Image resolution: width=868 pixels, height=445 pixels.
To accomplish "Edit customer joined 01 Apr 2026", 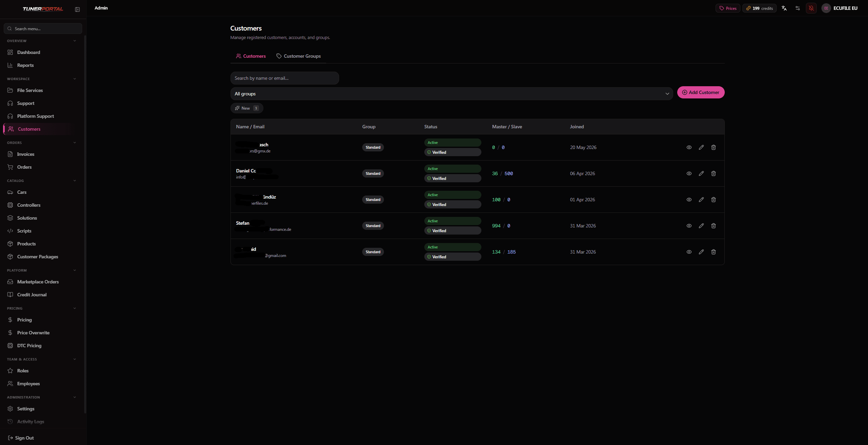I will coord(701,200).
